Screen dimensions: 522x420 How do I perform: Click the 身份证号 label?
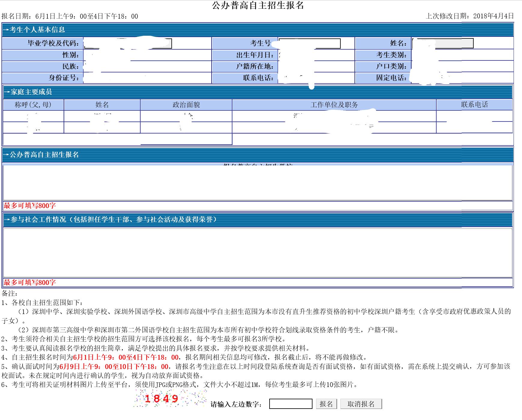[x=64, y=78]
